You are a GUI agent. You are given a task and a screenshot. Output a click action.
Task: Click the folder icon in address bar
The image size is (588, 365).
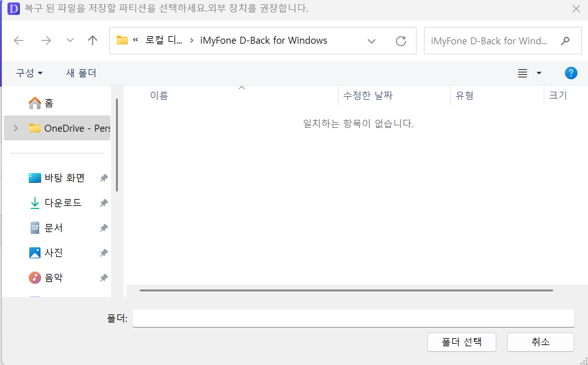[122, 40]
